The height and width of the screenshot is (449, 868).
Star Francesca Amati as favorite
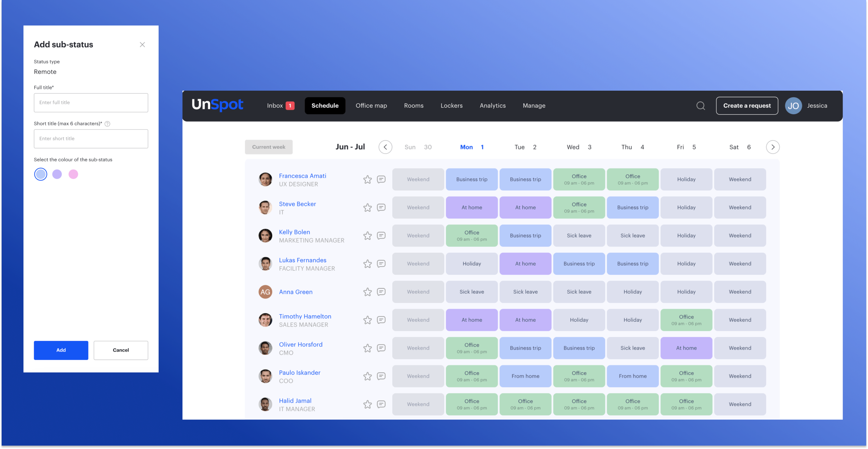pos(367,179)
